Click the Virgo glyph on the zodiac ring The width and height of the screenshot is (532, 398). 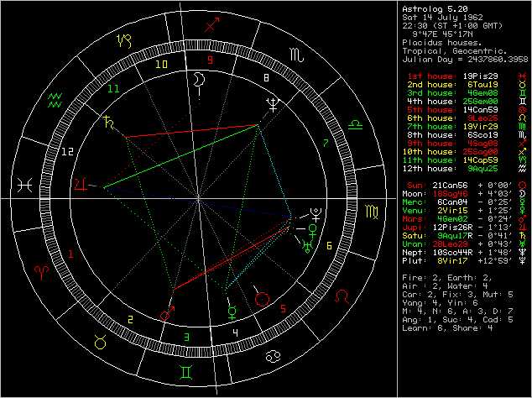point(372,212)
